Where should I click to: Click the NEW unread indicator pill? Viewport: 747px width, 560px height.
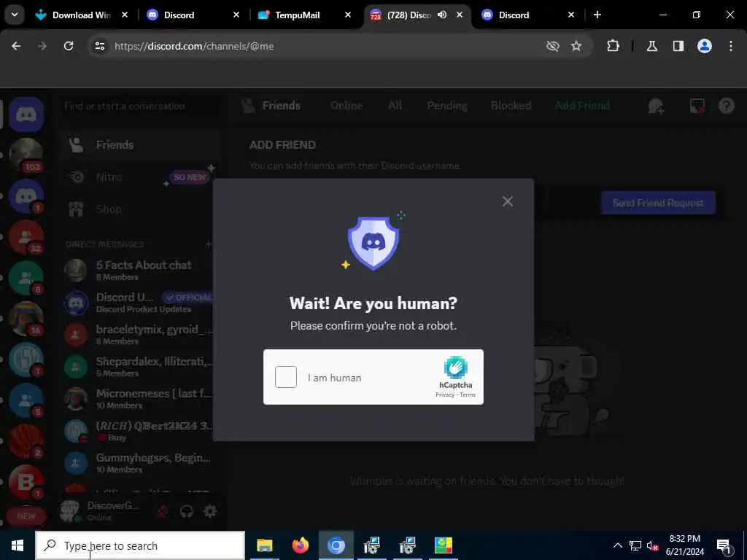(x=26, y=516)
